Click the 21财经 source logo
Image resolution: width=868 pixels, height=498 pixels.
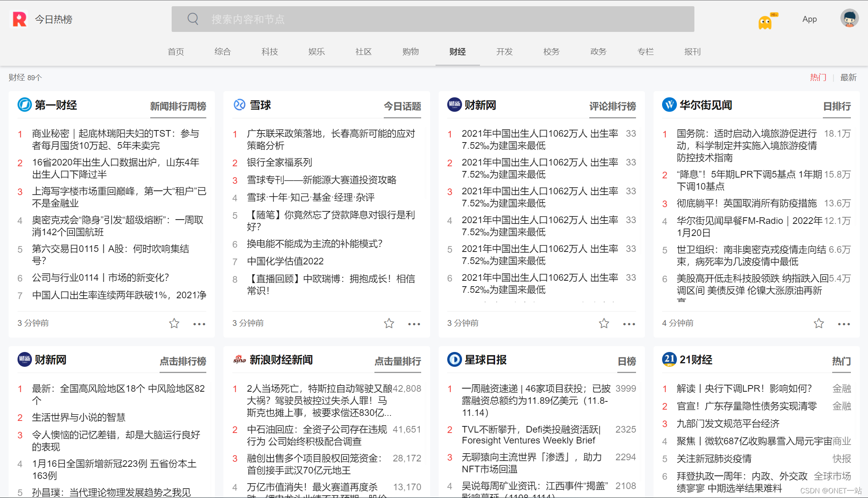(x=669, y=359)
